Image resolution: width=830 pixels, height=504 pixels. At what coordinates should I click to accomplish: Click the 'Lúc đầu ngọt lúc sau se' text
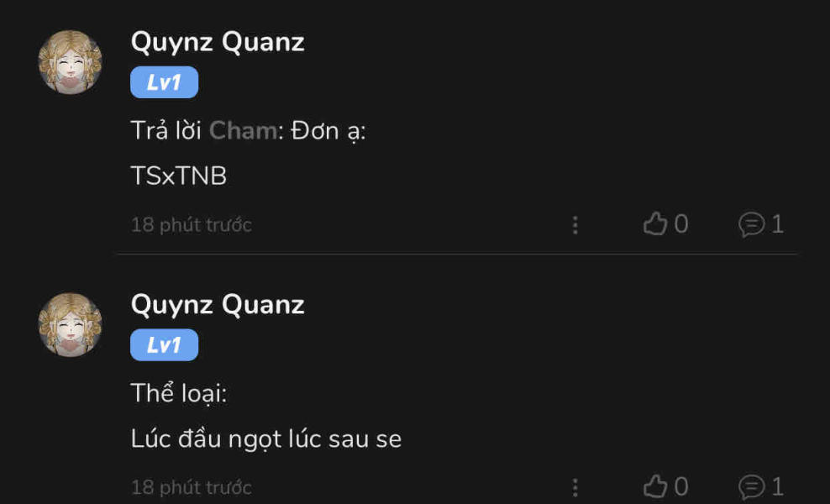click(266, 439)
